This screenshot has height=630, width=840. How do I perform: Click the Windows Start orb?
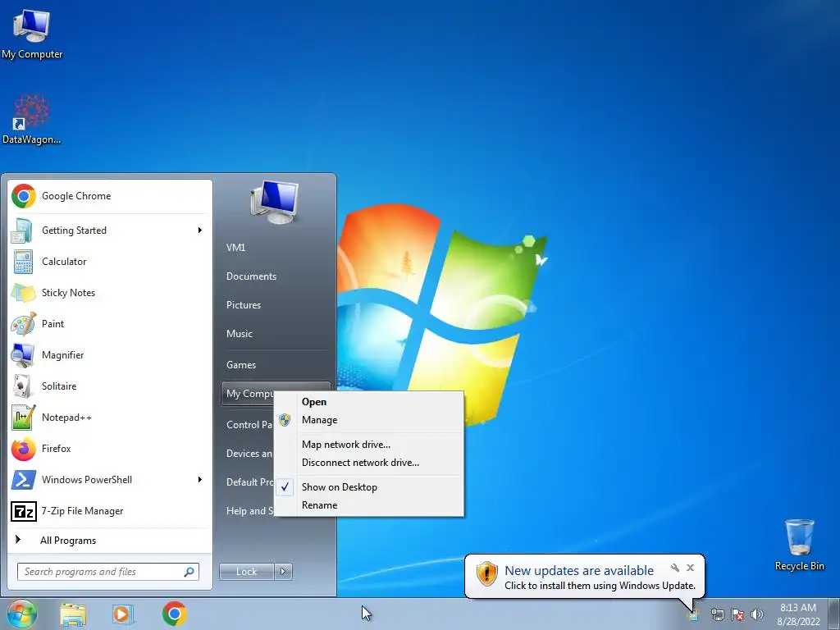(21, 614)
